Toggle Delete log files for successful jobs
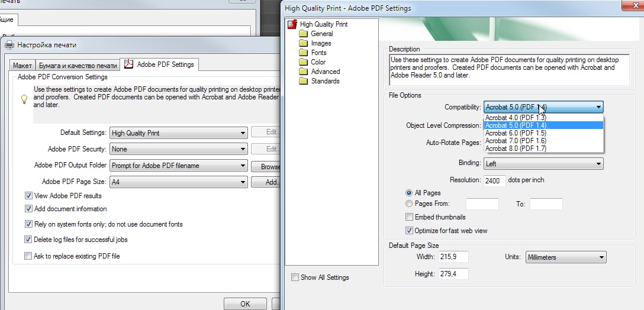644x310 pixels. pos(28,240)
